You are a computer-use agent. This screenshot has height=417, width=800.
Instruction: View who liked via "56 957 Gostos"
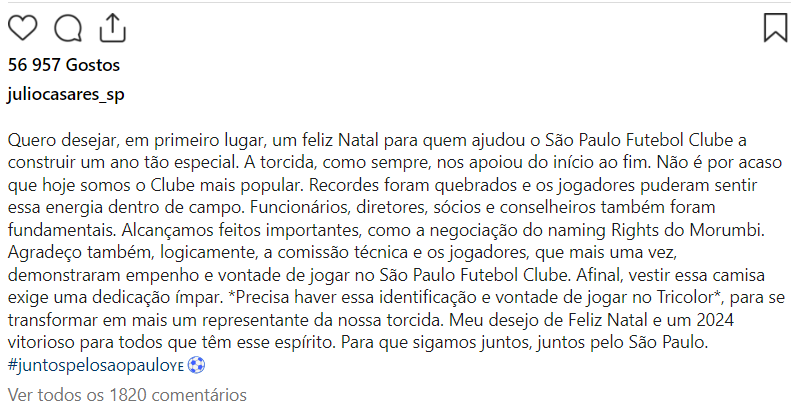pos(63,66)
